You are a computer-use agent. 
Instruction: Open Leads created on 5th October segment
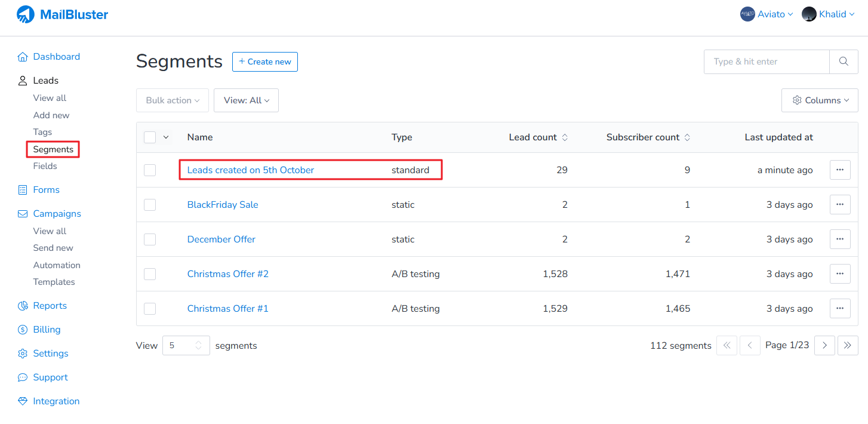pos(251,170)
